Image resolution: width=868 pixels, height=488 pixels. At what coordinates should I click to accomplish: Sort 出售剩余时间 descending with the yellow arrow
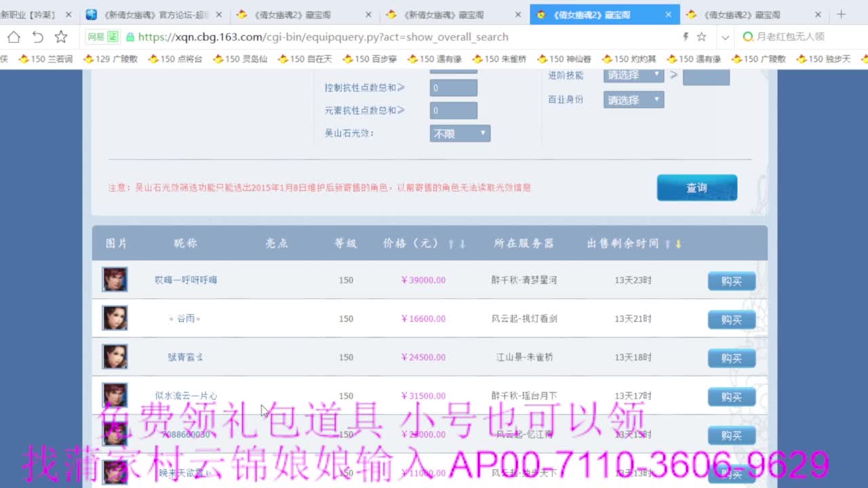pos(679,243)
